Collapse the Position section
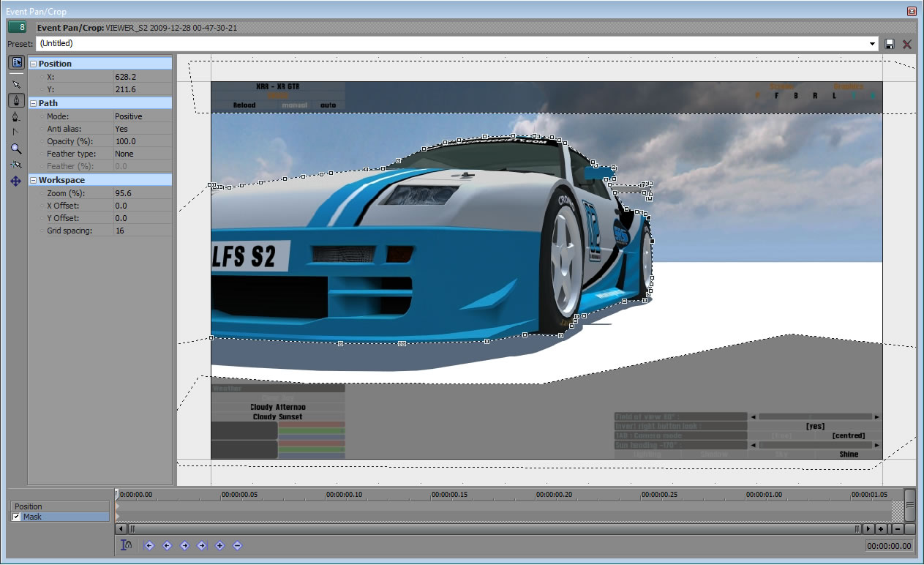Viewport: 924px width, 565px height. (x=34, y=64)
